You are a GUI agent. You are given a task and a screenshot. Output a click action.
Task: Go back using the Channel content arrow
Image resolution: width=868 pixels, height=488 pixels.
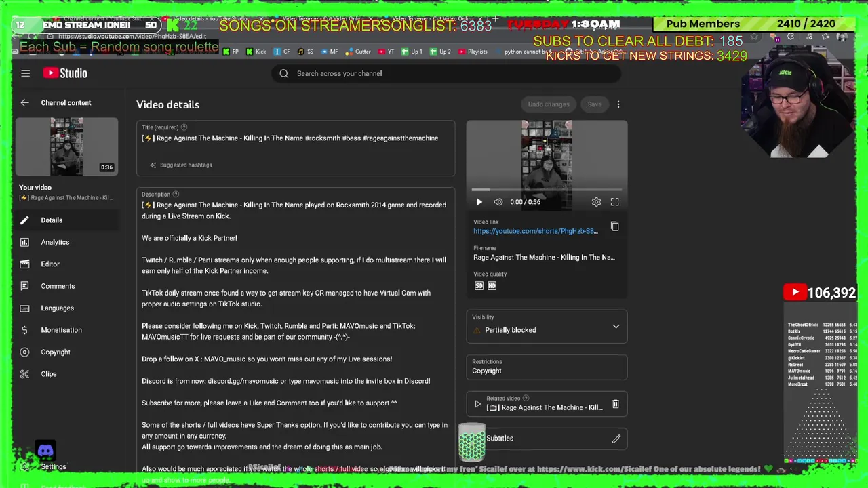point(24,103)
